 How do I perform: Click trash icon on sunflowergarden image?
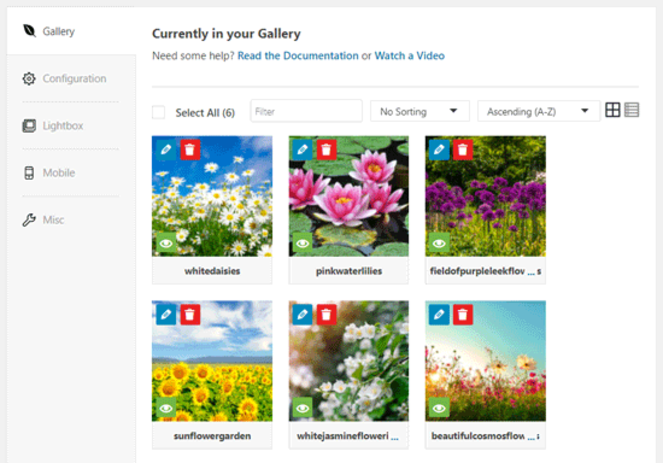pos(190,315)
